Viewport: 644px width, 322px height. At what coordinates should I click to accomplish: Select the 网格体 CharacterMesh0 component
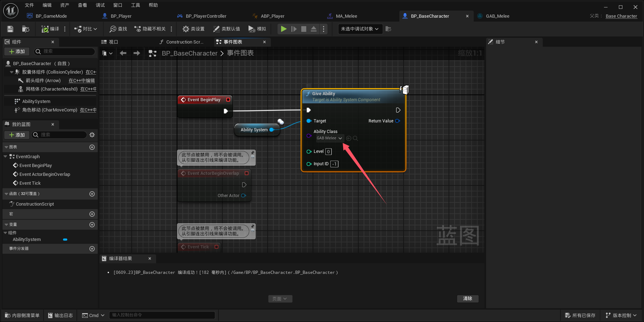(51, 89)
